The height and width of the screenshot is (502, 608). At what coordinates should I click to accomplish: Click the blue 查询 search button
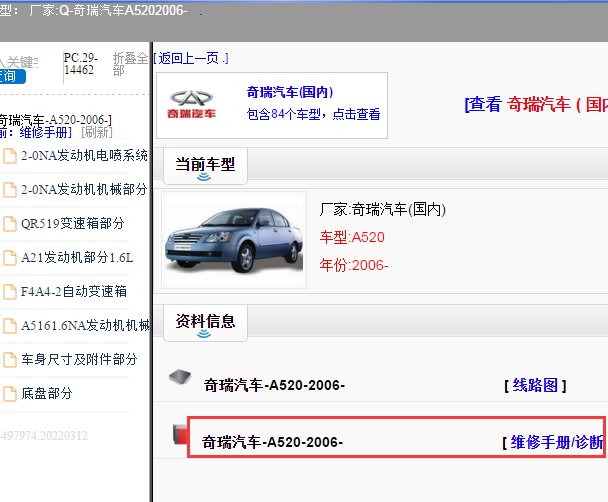click(12, 76)
